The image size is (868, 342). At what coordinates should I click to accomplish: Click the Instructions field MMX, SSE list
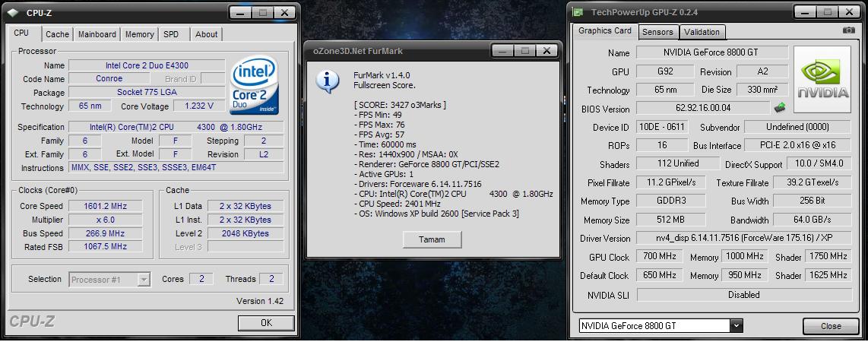click(x=176, y=168)
